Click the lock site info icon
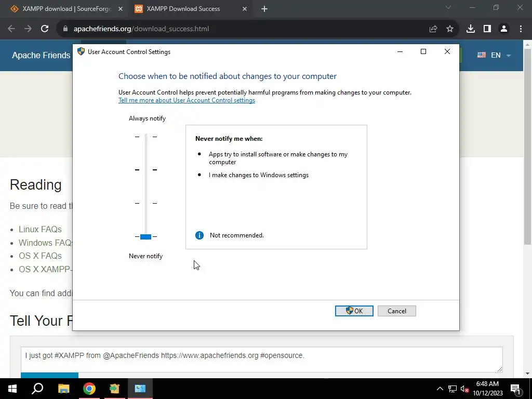Screen dimensions: 532x399 pyautogui.click(x=65, y=29)
